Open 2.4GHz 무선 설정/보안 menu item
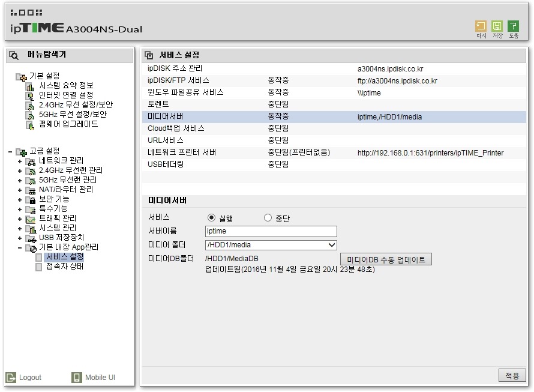The height and width of the screenshot is (392, 534). (x=76, y=104)
